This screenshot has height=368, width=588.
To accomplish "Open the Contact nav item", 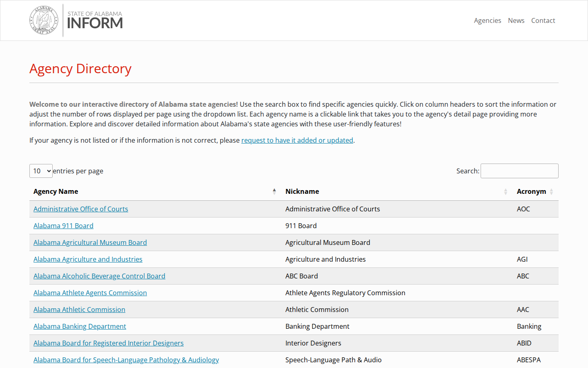I will pos(543,20).
